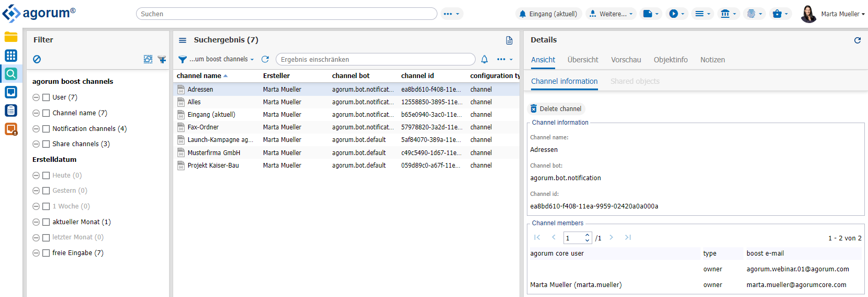Open the ...um boost channels filter dropdown
The width and height of the screenshot is (868, 297).
click(216, 59)
